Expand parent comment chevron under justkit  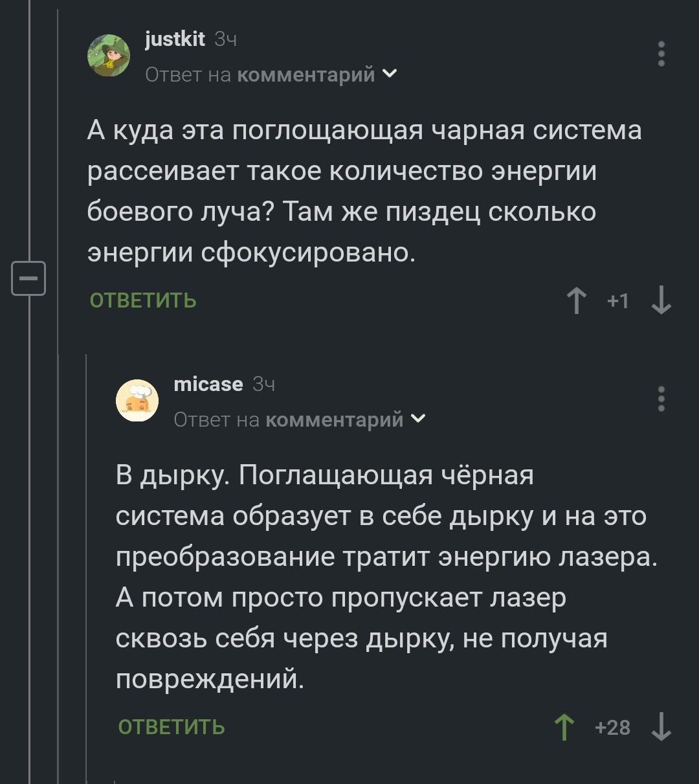pyautogui.click(x=390, y=74)
